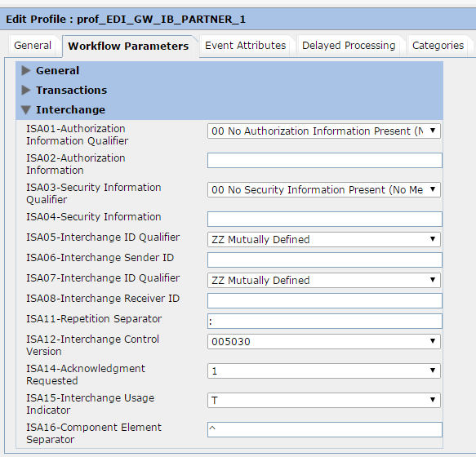The width and height of the screenshot is (476, 457).
Task: Focus the ISA06 Interchange Sender ID field
Action: pos(325,260)
